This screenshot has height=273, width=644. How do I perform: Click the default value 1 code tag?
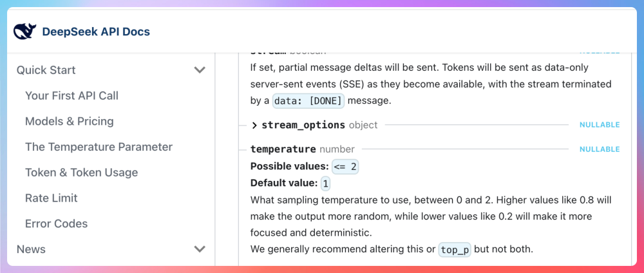[325, 184]
